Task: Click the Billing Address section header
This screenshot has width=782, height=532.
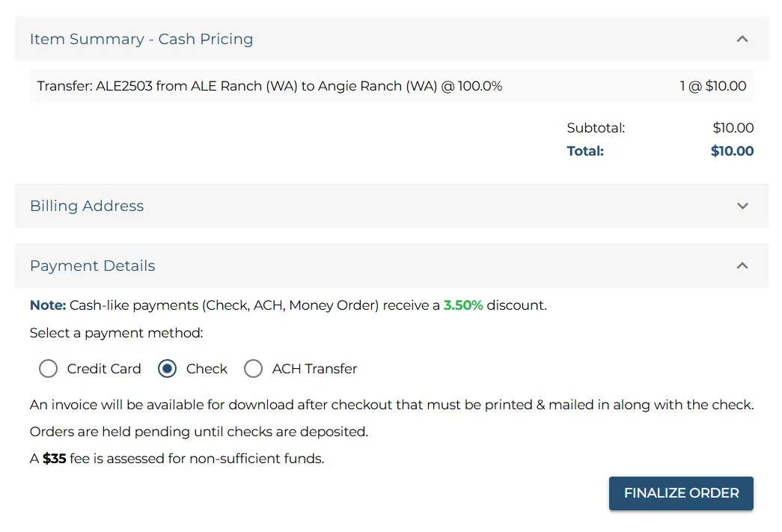Action: (x=87, y=206)
